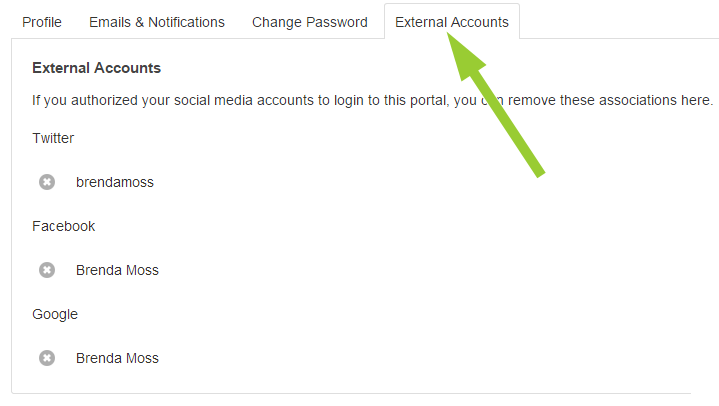Viewport: 719px width, 406px height.
Task: Click the green arrow's tail end
Action: (x=538, y=172)
